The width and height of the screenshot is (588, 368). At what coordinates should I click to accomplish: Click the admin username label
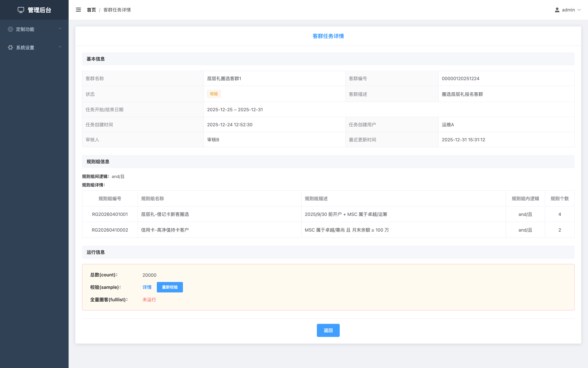point(568,10)
